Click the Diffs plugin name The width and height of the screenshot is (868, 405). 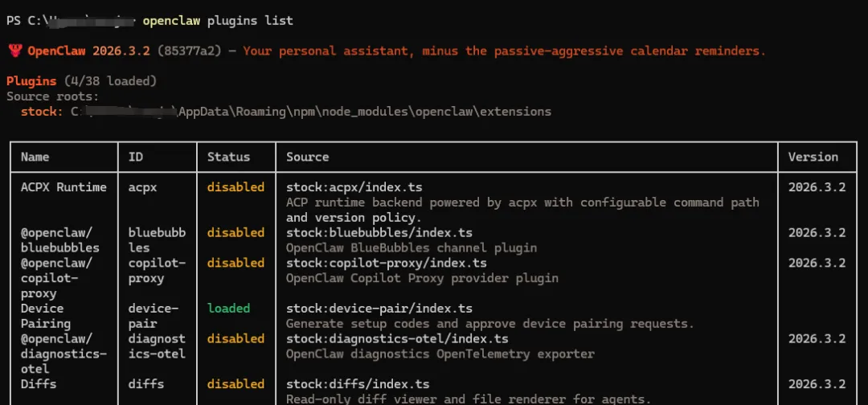39,384
